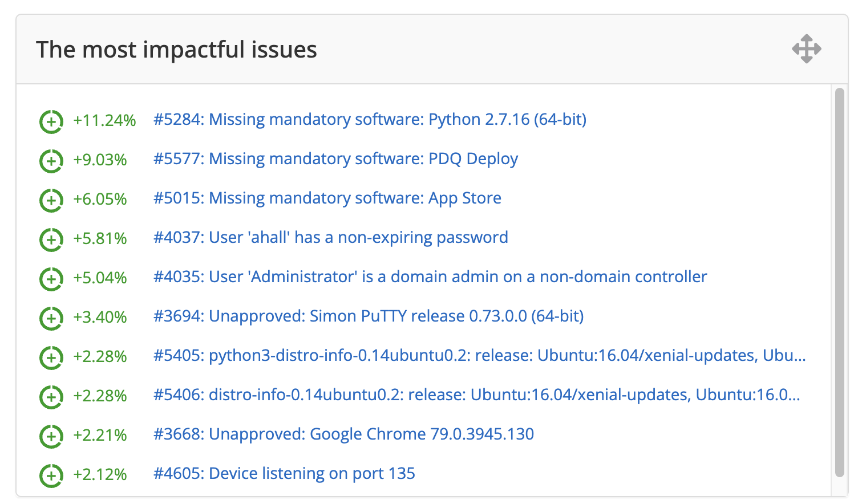Viewport: 858px width, 504px height.
Task: Click plus icon beside issue #5406 distro-info
Action: (x=51, y=397)
